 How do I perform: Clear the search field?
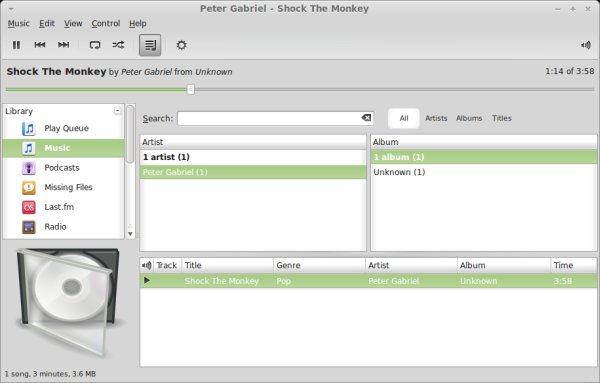pyautogui.click(x=366, y=118)
